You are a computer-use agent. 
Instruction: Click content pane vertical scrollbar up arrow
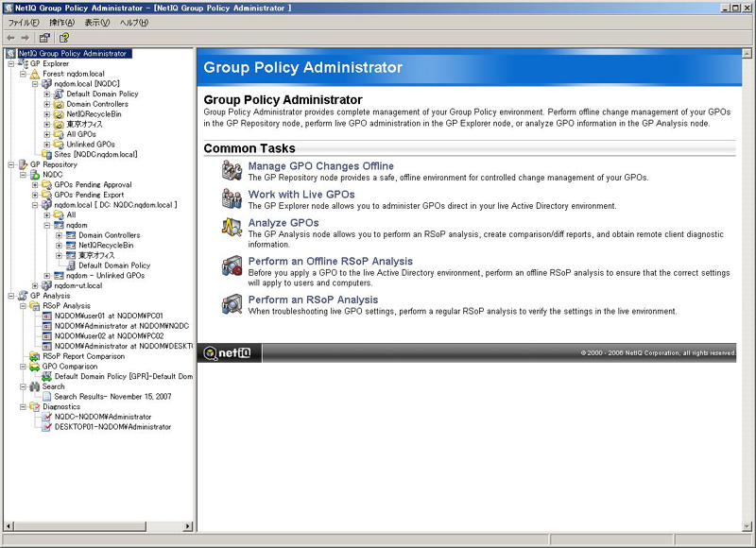(747, 54)
